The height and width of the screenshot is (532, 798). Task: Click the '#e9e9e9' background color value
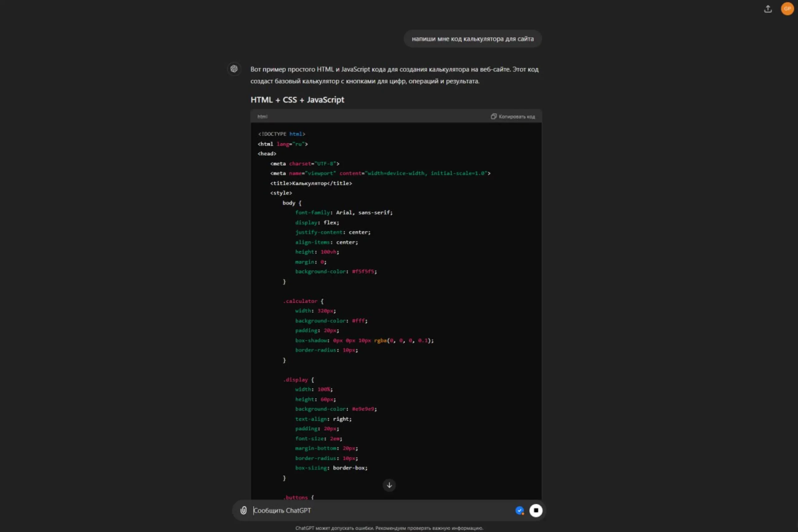(363, 409)
